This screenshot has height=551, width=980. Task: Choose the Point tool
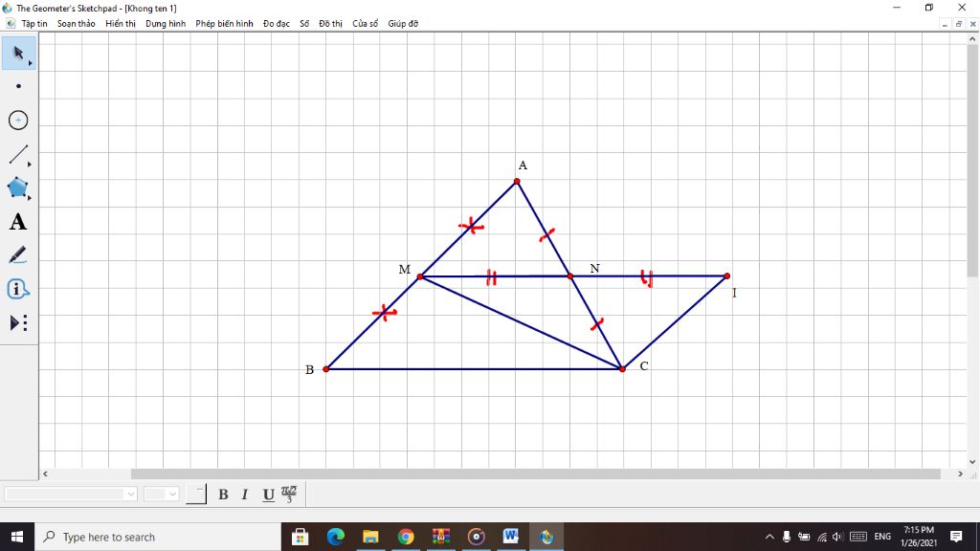18,86
